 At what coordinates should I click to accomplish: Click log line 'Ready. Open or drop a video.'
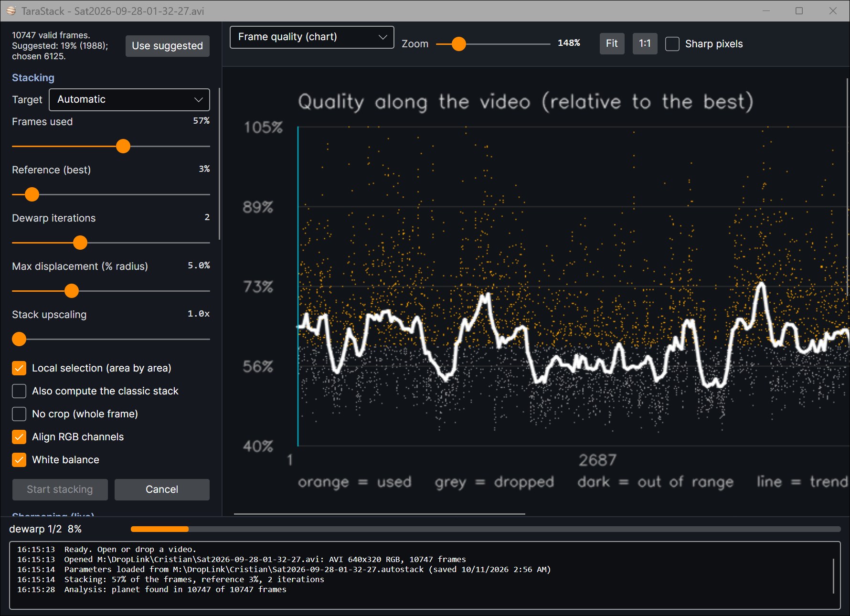(130, 550)
